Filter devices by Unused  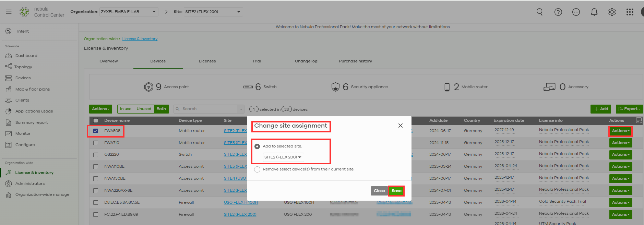144,109
